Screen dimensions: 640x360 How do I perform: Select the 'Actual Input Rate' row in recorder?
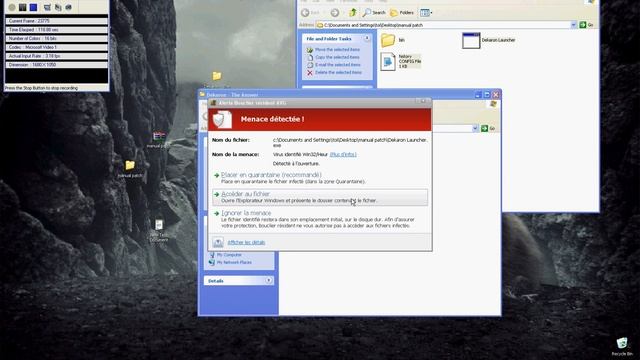coord(56,56)
